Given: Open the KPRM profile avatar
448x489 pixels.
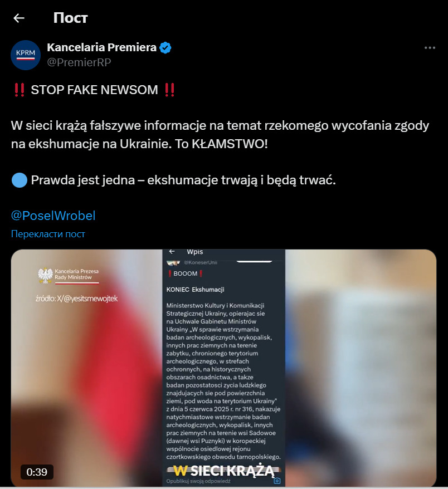Looking at the screenshot, I should point(26,55).
